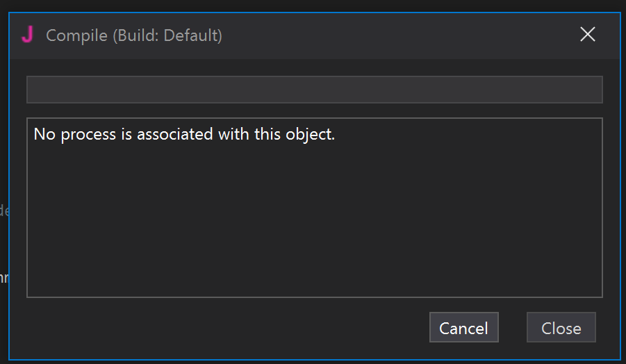Click the word 'associated' in the error text
Screen dimensions: 626x364
pos(174,134)
